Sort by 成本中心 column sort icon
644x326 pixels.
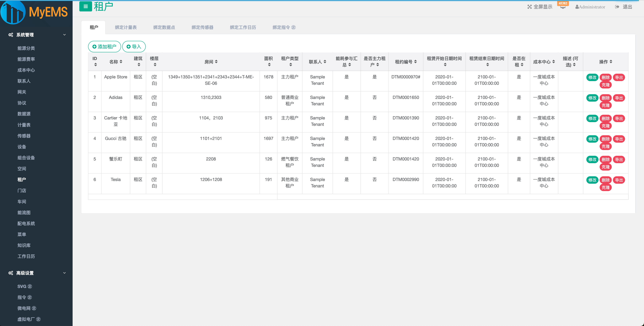tap(553, 62)
